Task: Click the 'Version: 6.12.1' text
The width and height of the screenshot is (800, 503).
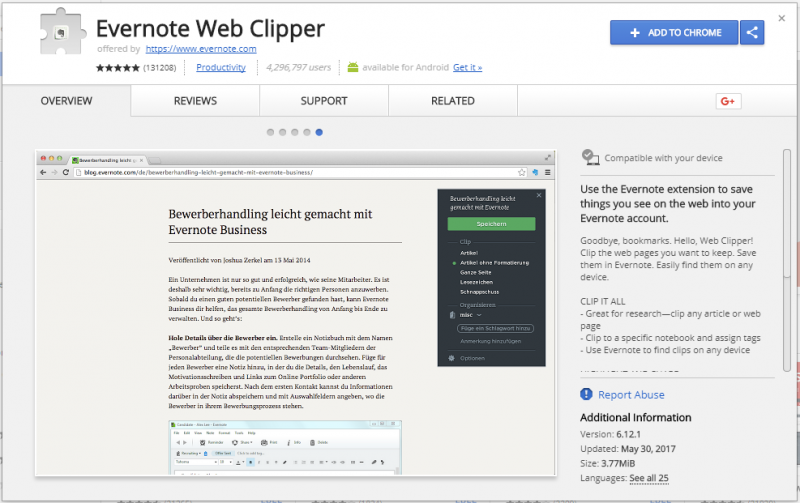Action: [x=610, y=435]
